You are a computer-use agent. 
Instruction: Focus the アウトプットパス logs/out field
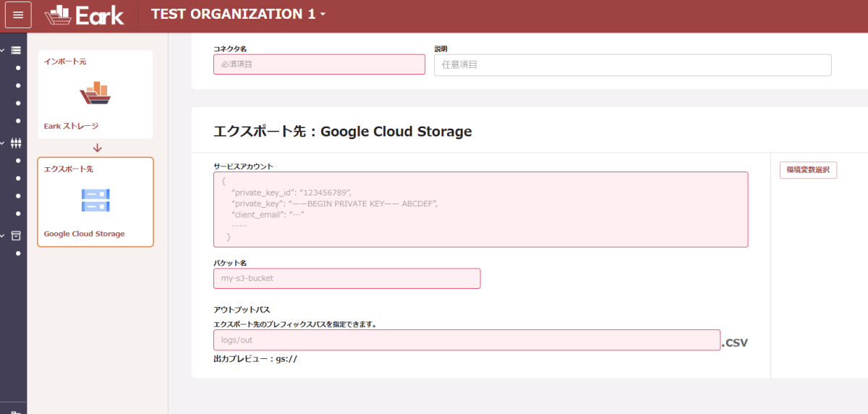coord(467,340)
